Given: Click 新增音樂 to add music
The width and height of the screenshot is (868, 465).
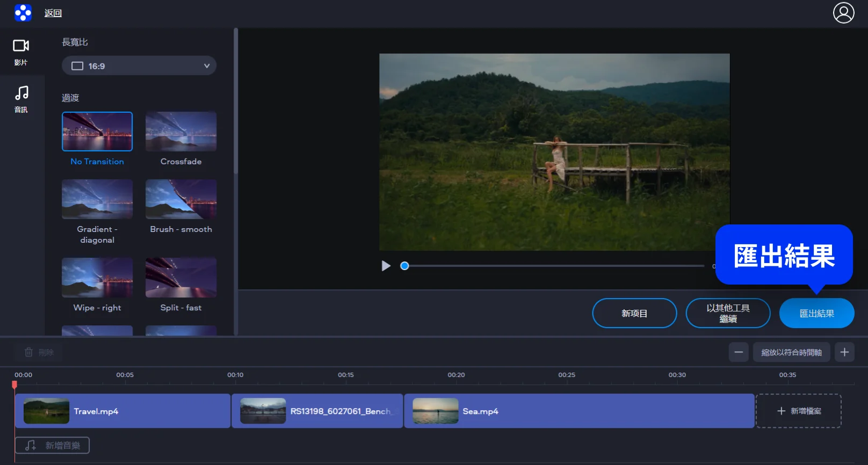Looking at the screenshot, I should point(52,445).
